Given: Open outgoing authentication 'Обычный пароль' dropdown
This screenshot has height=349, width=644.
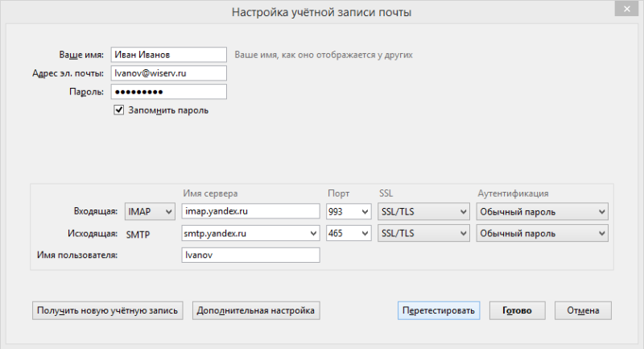Looking at the screenshot, I should click(541, 233).
